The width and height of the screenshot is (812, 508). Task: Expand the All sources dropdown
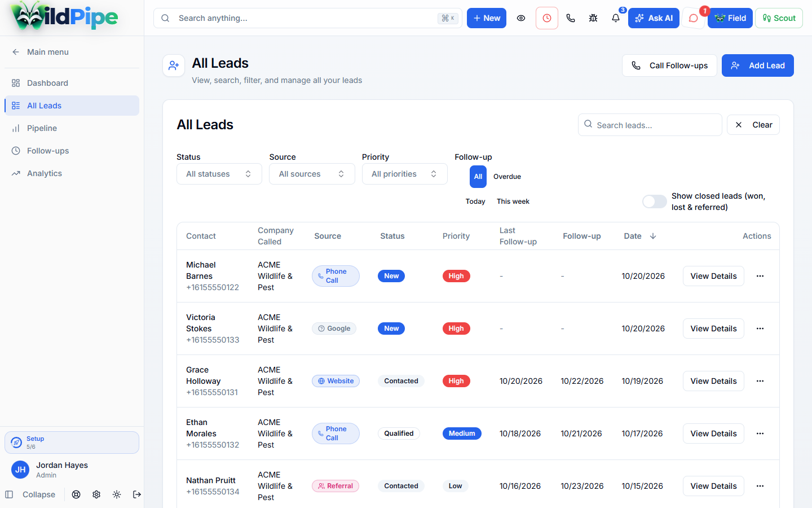point(312,174)
